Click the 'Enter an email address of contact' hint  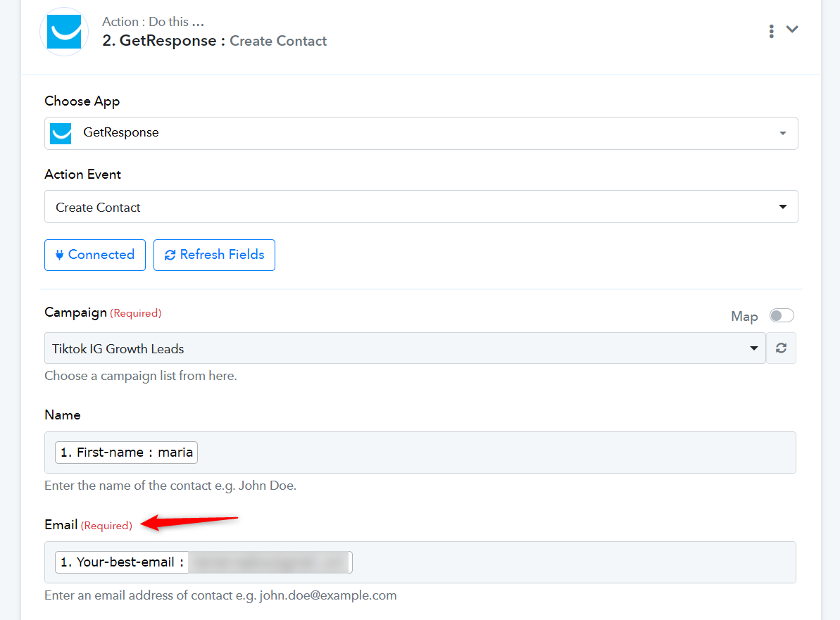(220, 595)
